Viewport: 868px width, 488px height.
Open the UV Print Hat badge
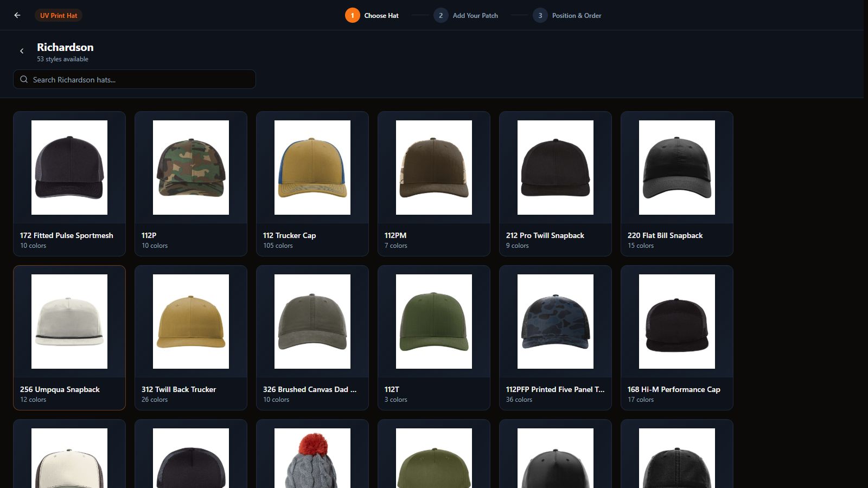(x=59, y=15)
